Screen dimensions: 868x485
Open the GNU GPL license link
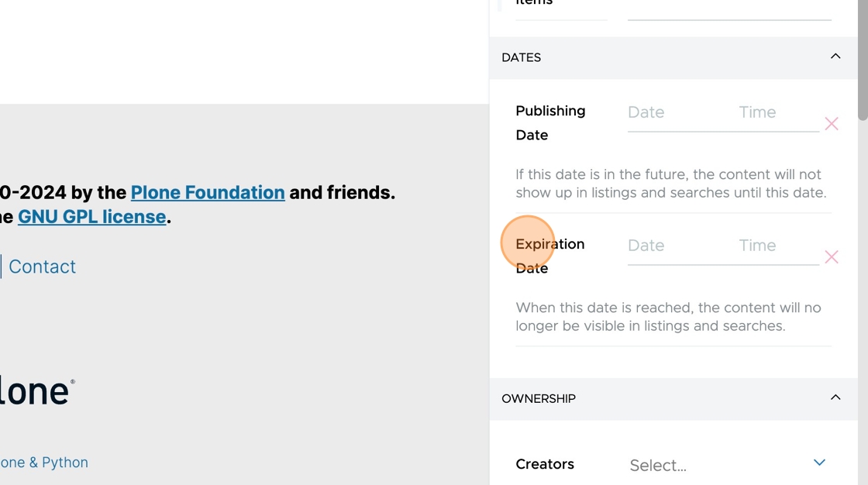(92, 217)
